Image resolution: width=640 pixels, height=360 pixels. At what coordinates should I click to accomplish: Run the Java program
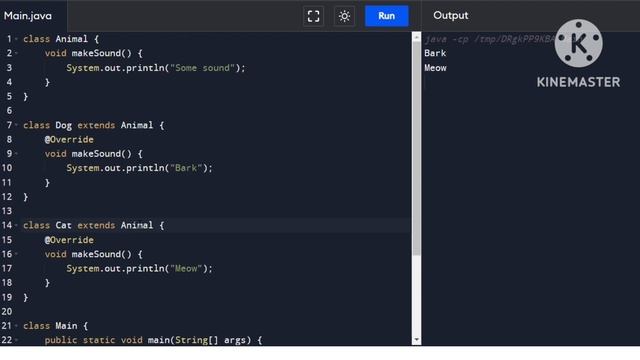[x=387, y=16]
